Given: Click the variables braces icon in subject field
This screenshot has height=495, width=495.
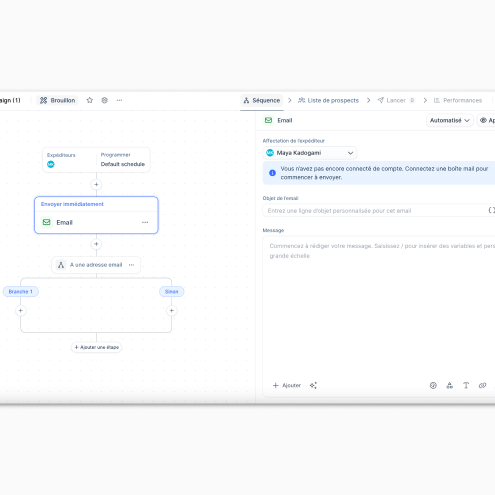Looking at the screenshot, I should [x=492, y=210].
